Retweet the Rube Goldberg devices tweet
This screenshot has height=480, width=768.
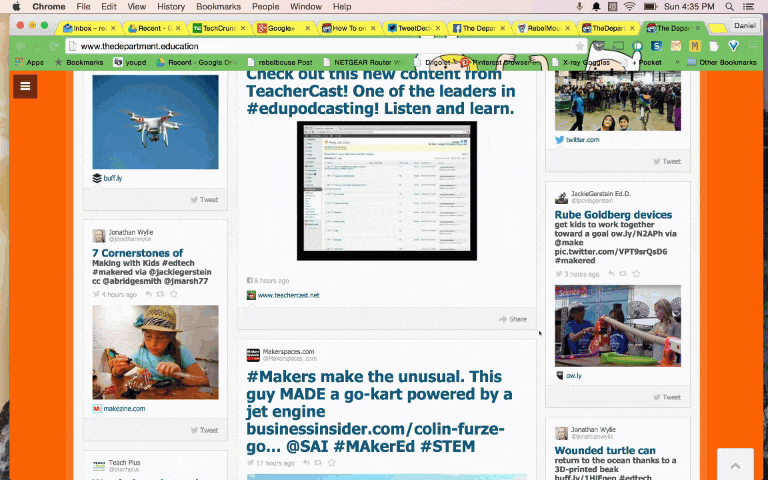click(623, 274)
